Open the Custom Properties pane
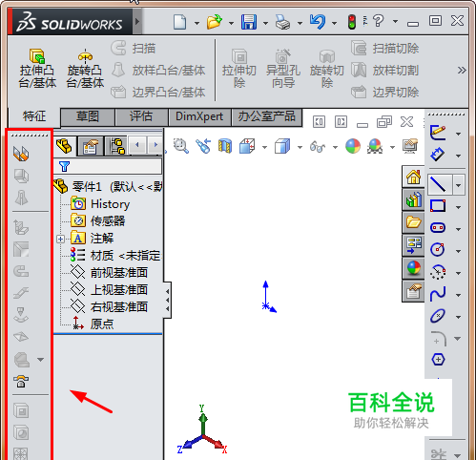The width and height of the screenshot is (476, 460). point(413,291)
